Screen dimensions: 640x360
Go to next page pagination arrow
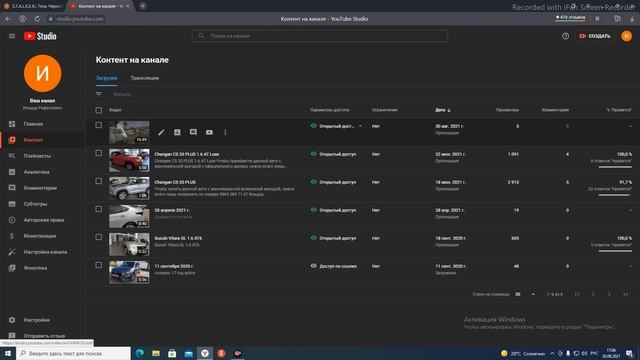609,294
